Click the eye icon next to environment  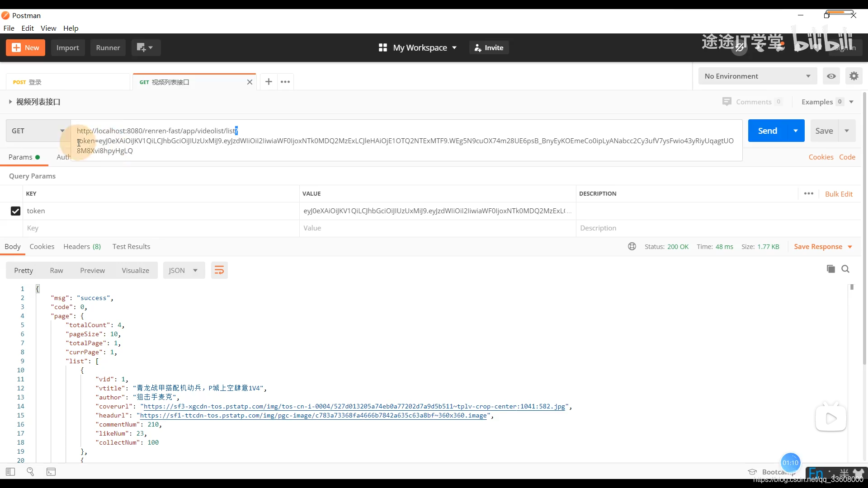click(830, 75)
